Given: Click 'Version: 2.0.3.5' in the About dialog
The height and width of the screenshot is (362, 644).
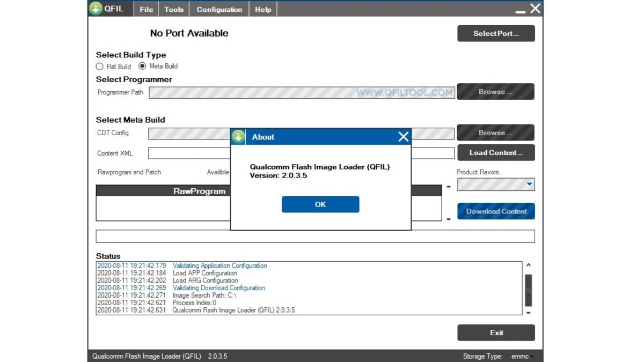Looking at the screenshot, I should point(279,175).
